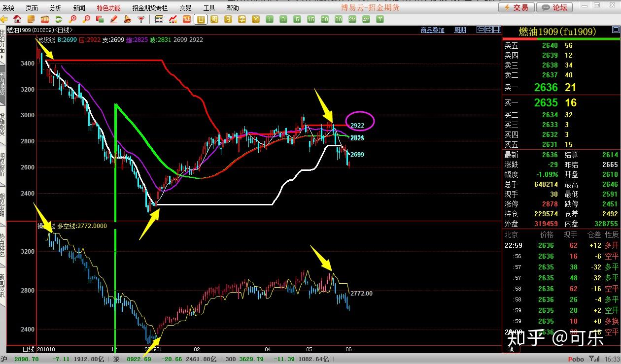This screenshot has height=364, width=621.
Task: Click the yellow back arrow icon
Action: (4, 19)
